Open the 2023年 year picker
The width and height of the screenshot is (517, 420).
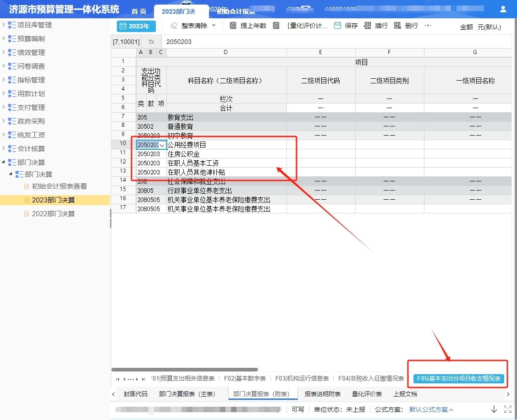click(136, 26)
